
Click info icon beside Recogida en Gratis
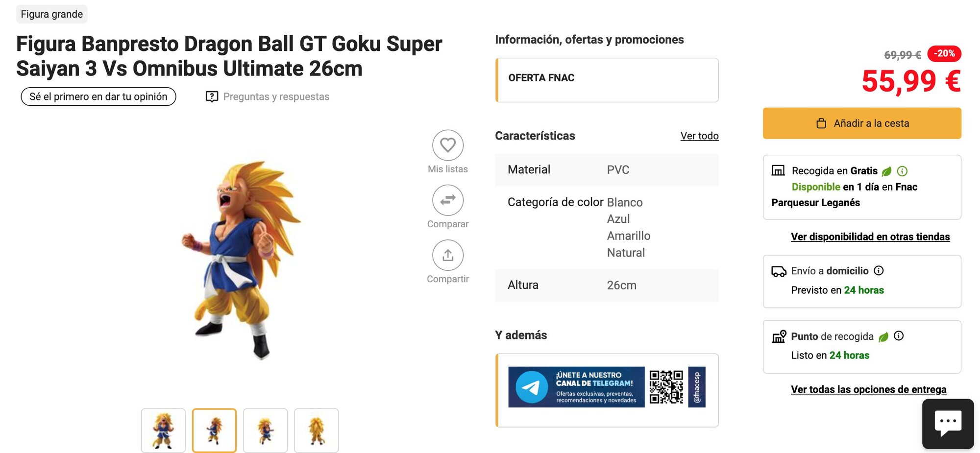(902, 171)
